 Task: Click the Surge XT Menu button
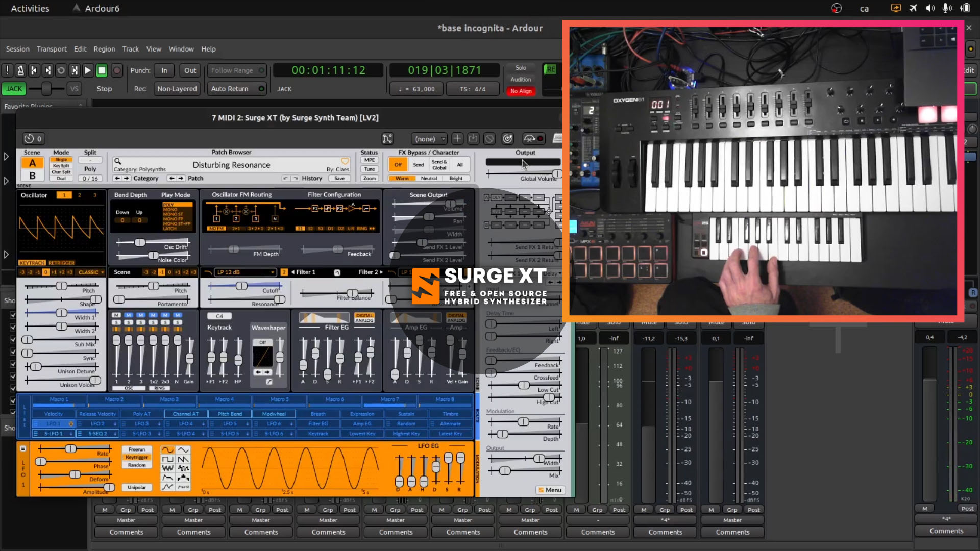point(549,490)
